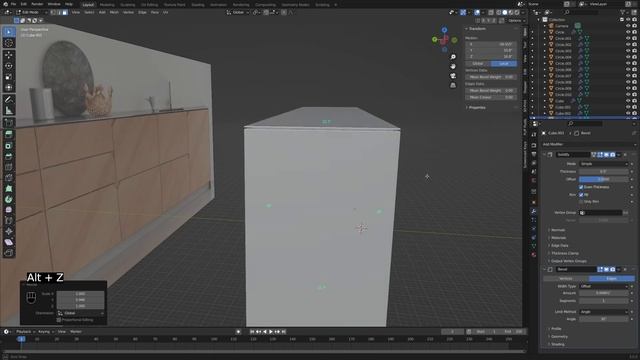Toggle Even Thickness checkbox

tap(581, 187)
